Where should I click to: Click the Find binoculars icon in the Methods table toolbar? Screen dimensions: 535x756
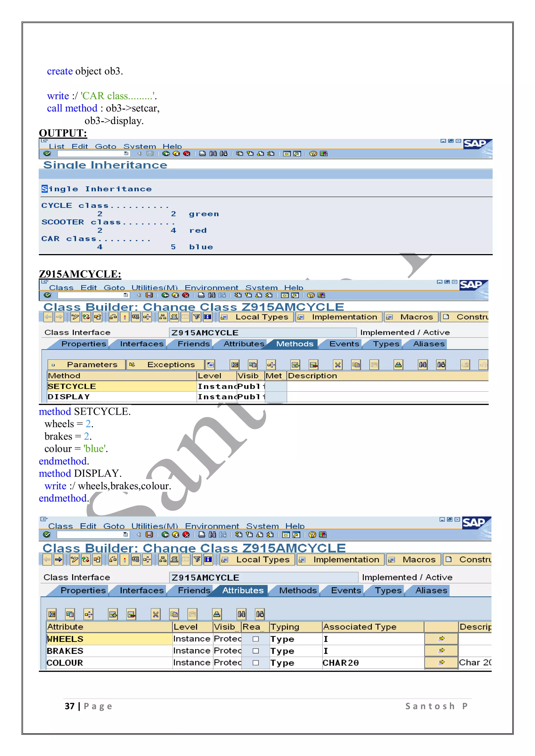[x=423, y=365]
